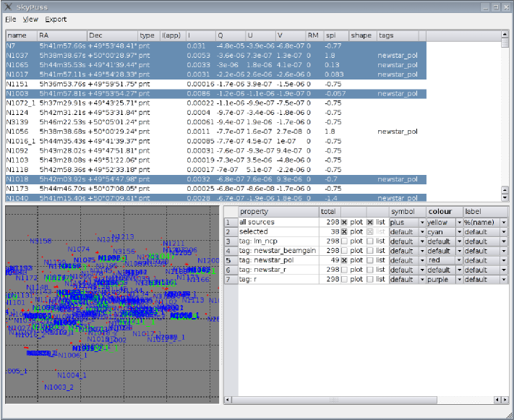Click the N1003_2 source label in plot
The height and width of the screenshot is (420, 514).
pyautogui.click(x=59, y=387)
